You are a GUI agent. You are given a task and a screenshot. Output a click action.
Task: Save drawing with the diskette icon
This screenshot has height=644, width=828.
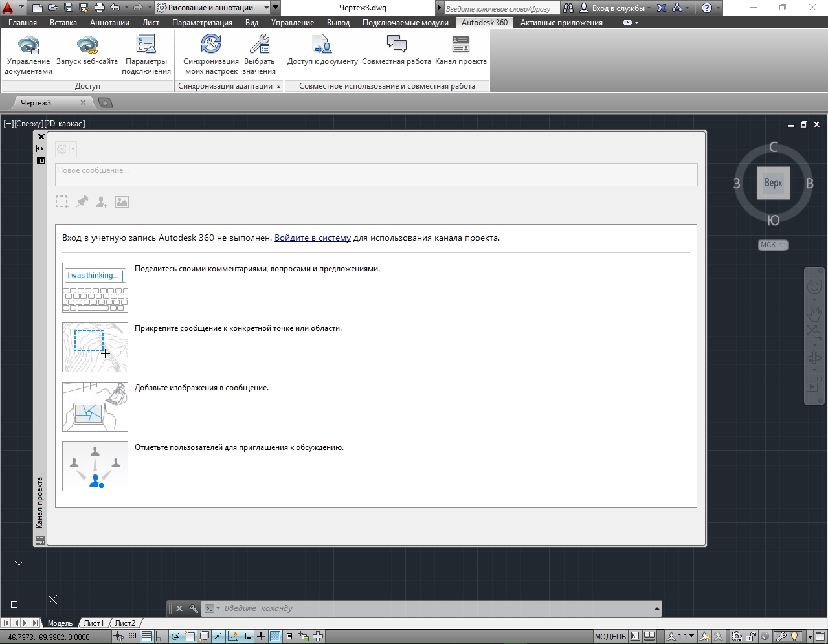[x=69, y=8]
